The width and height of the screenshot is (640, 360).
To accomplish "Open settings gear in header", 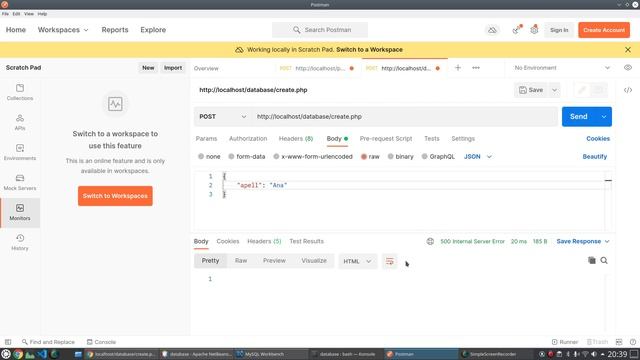I will click(x=534, y=30).
